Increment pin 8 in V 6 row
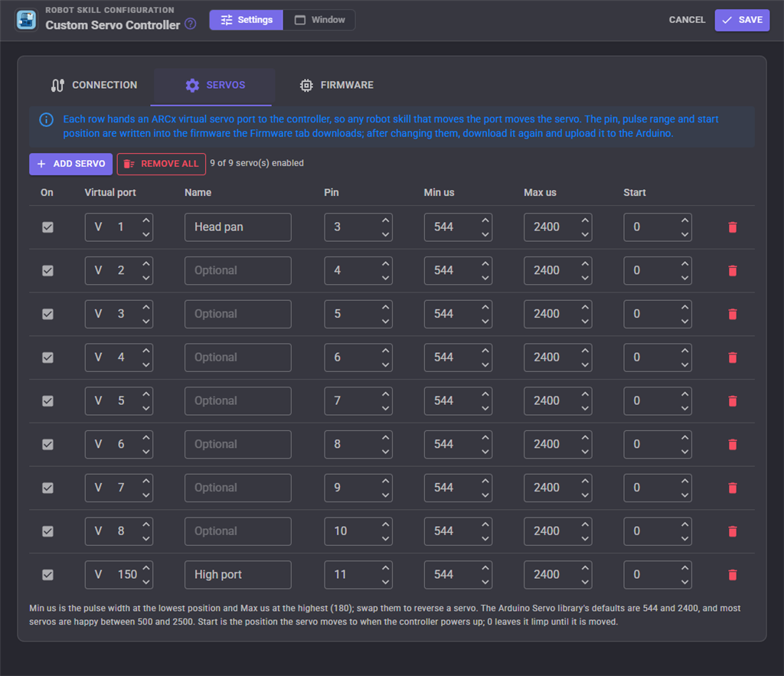 point(386,437)
